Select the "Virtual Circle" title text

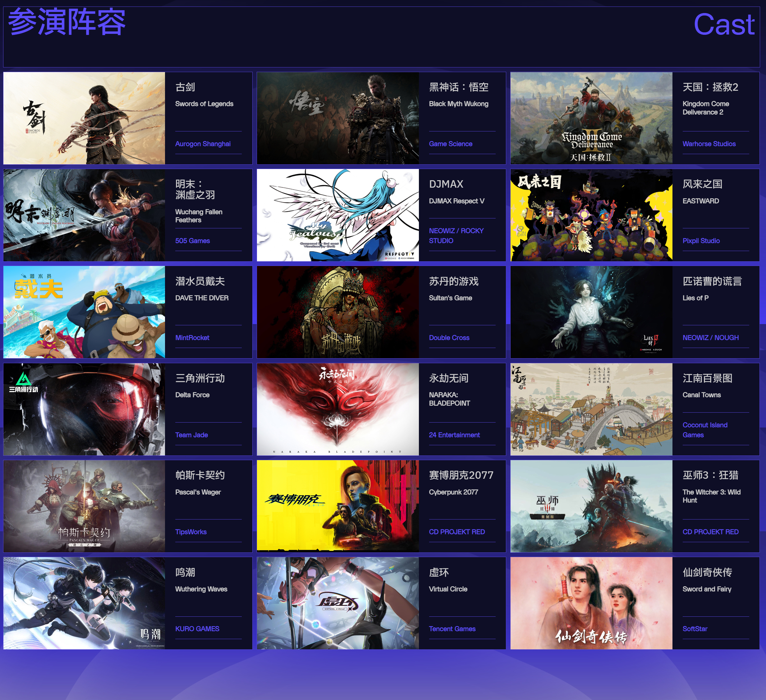click(448, 589)
